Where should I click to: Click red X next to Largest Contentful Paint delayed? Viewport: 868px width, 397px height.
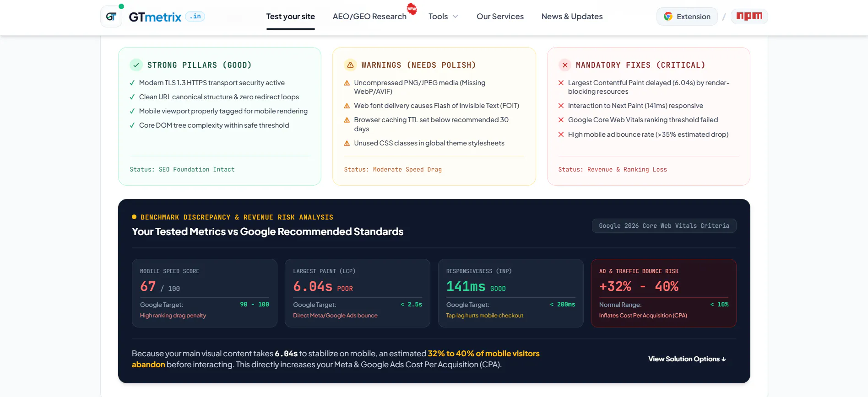pos(561,83)
